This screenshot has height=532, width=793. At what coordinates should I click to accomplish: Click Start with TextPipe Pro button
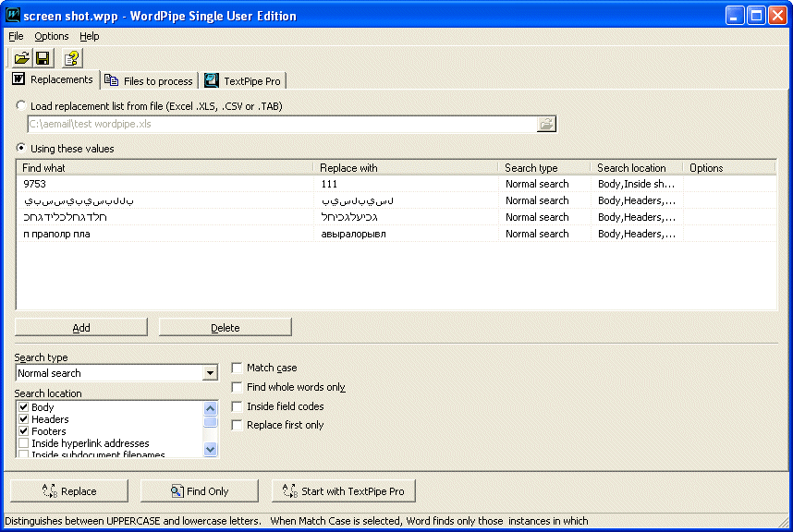(344, 491)
